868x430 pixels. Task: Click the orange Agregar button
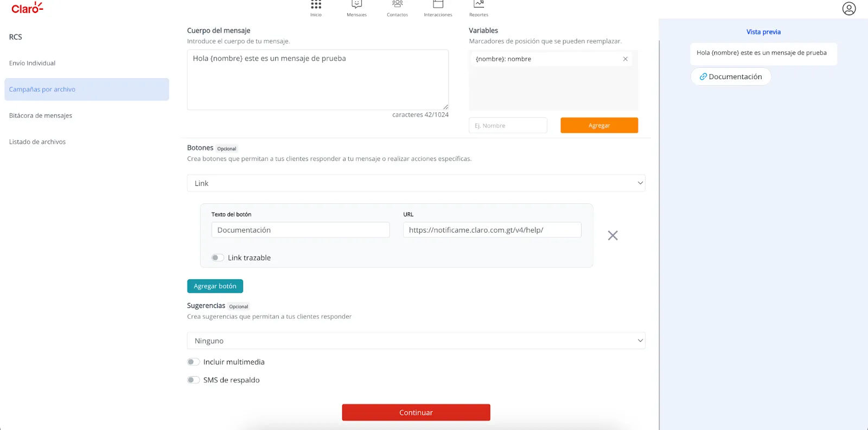[599, 125]
